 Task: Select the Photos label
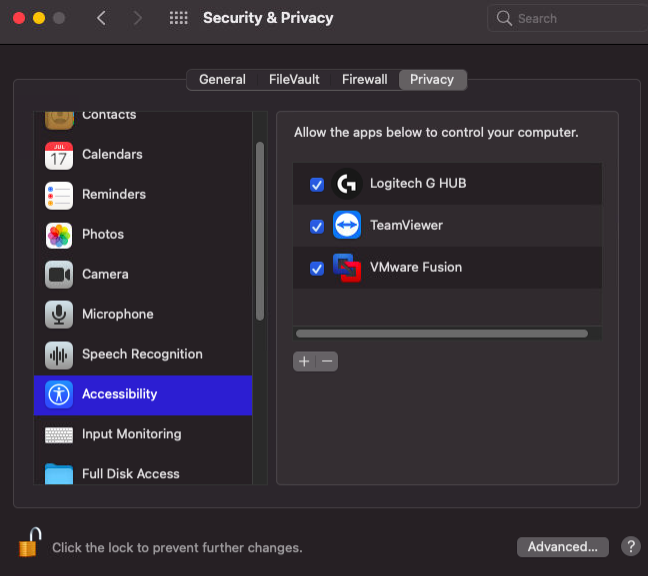click(103, 234)
